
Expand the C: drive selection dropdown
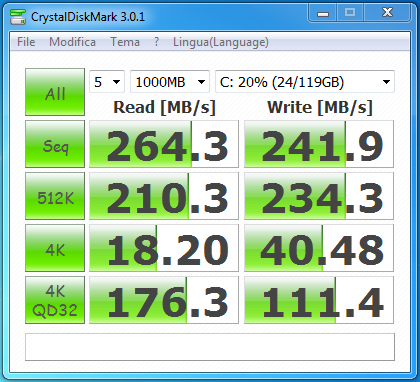[x=305, y=82]
